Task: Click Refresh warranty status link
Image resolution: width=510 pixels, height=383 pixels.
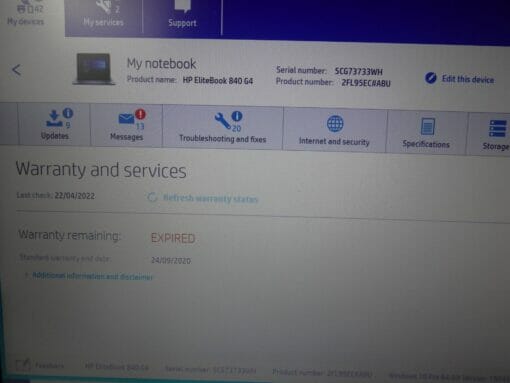Action: click(x=211, y=199)
